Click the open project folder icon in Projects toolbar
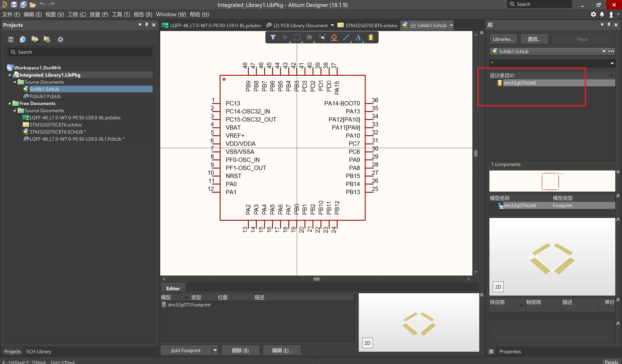The image size is (622, 364). [x=35, y=39]
